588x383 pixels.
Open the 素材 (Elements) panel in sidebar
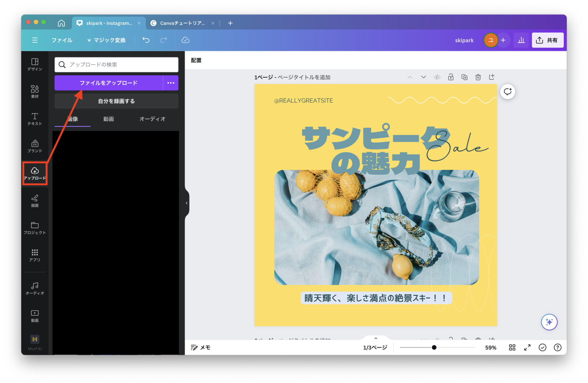pyautogui.click(x=34, y=91)
